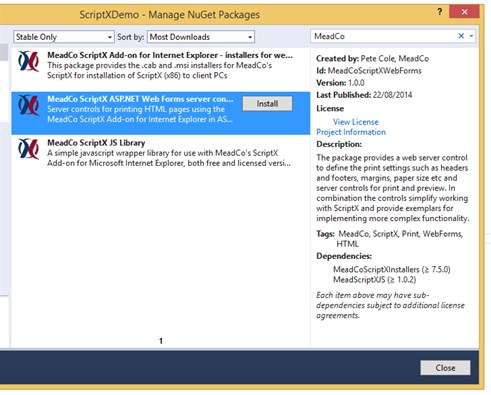Click the Created by Pete Cole text
This screenshot has width=491, height=395.
(373, 59)
